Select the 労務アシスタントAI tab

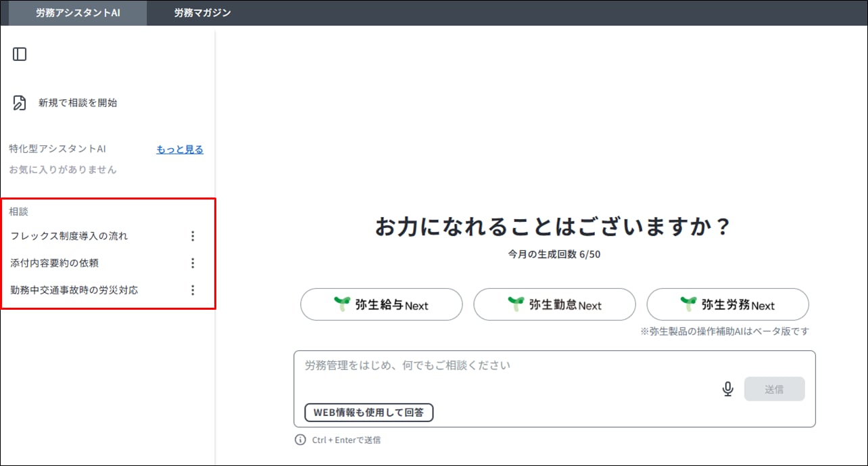click(x=78, y=13)
